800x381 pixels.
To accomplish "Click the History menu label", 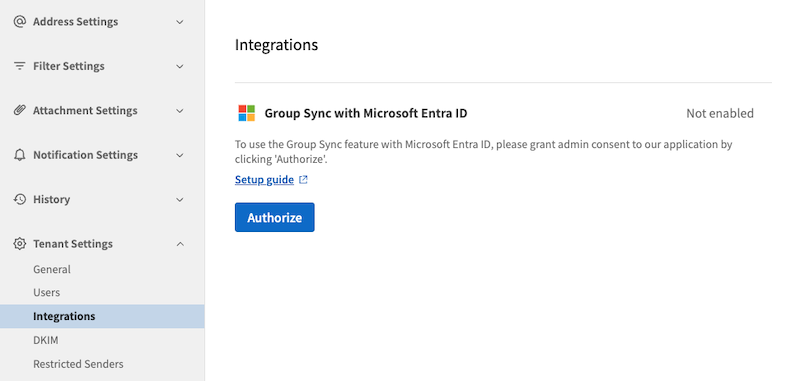I will click(52, 199).
